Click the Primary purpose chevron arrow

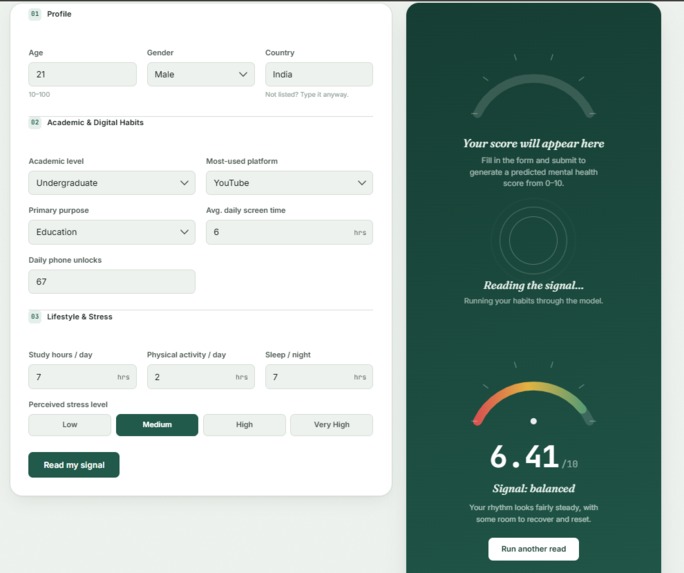click(185, 232)
